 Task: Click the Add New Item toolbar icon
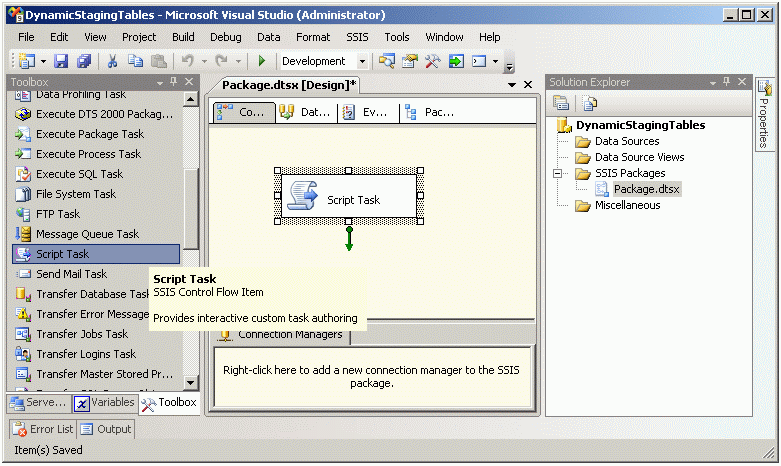[27, 61]
